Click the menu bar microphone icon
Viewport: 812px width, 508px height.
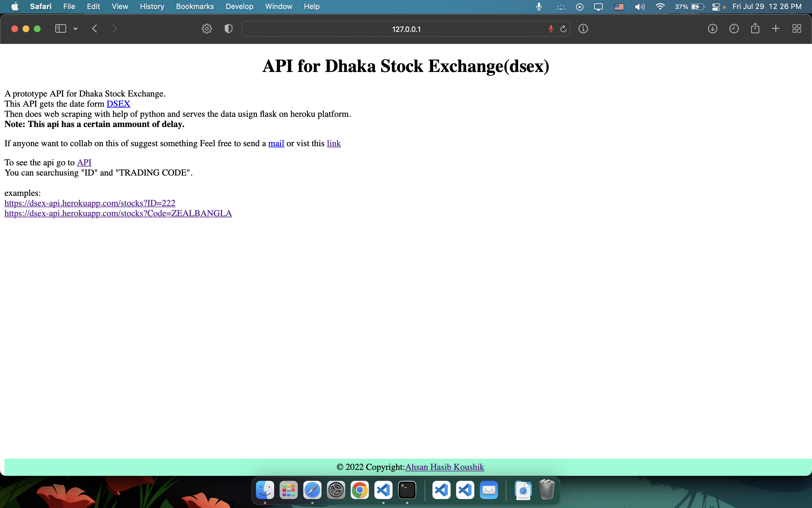coord(539,7)
